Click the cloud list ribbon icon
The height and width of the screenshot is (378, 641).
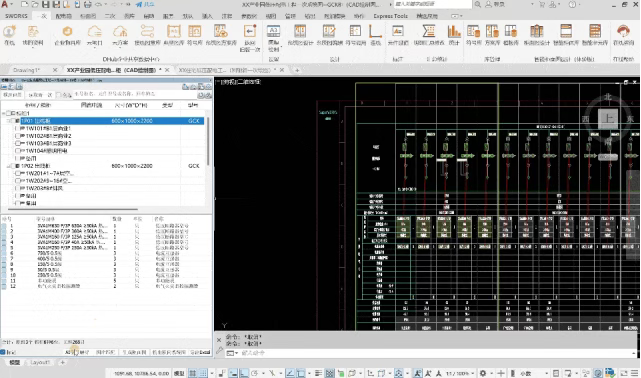pyautogui.click(x=94, y=31)
